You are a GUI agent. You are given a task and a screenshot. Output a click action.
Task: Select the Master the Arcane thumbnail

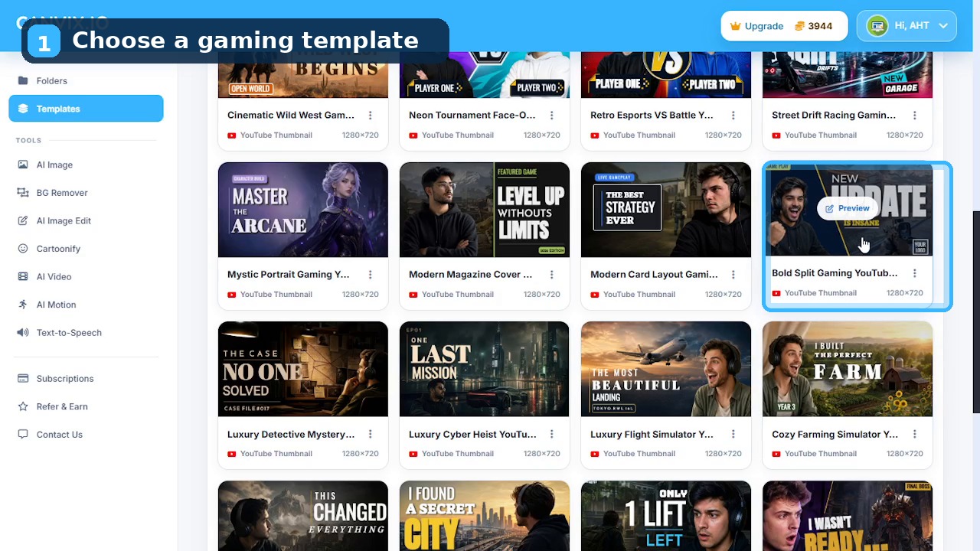(303, 210)
